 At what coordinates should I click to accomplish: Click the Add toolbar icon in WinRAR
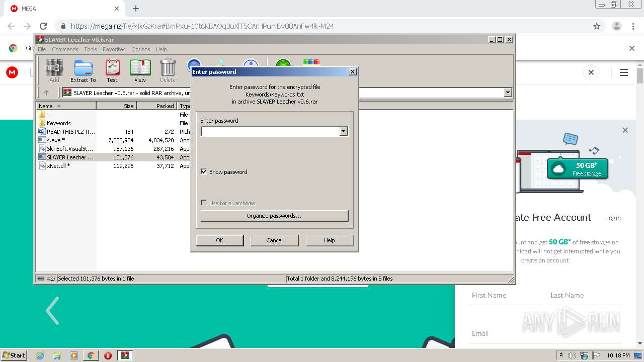54,71
